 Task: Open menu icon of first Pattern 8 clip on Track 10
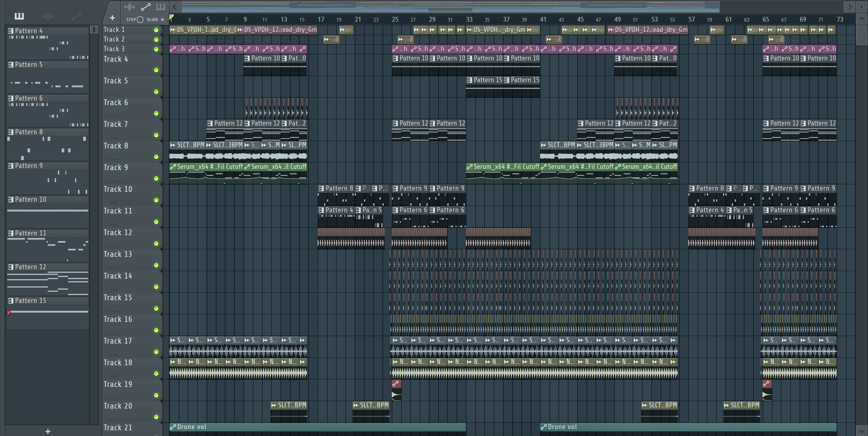[321, 188]
